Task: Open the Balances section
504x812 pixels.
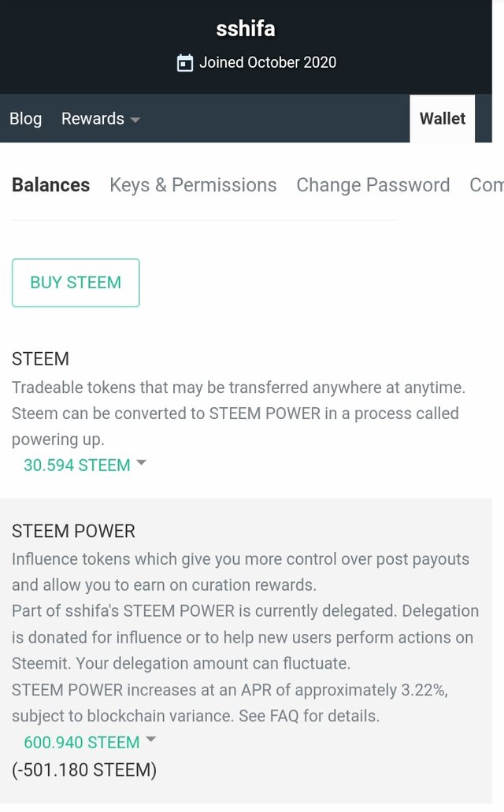Action: pyautogui.click(x=50, y=185)
